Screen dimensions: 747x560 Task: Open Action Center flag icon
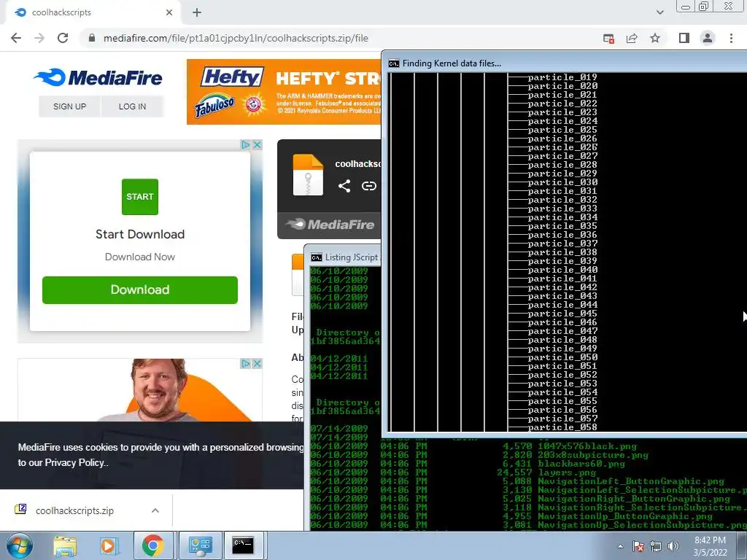[638, 546]
